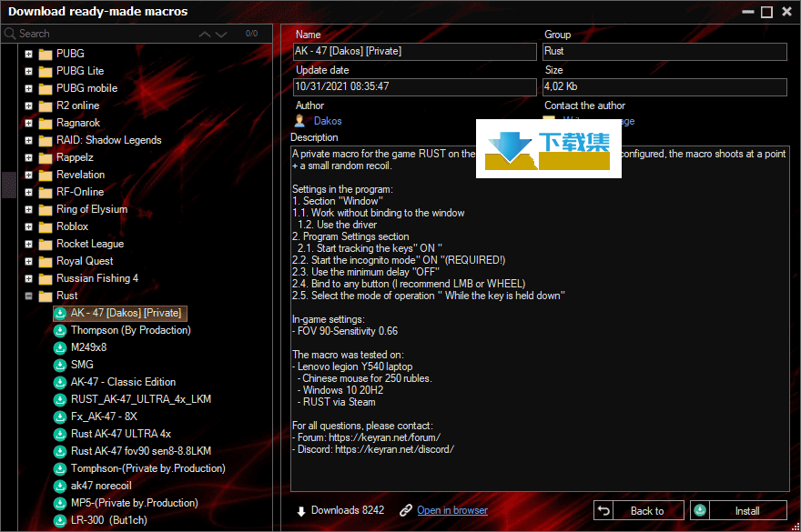Expand the RAID: Shadow Legends folder
Screen dimensions: 801x532
pyautogui.click(x=28, y=140)
